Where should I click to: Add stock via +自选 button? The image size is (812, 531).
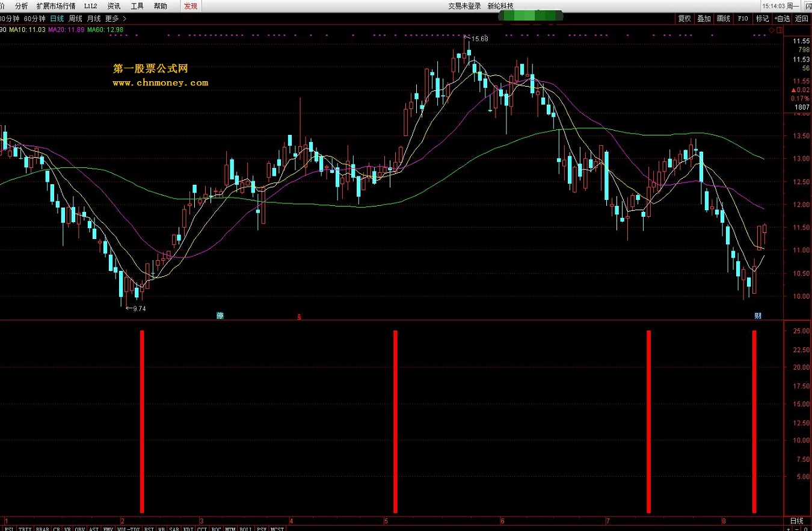(x=783, y=19)
